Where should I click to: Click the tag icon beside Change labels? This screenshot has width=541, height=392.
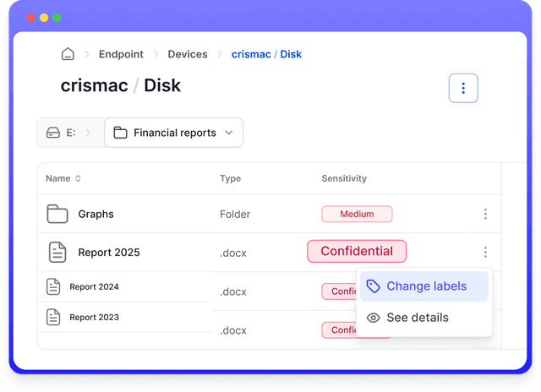click(x=373, y=286)
